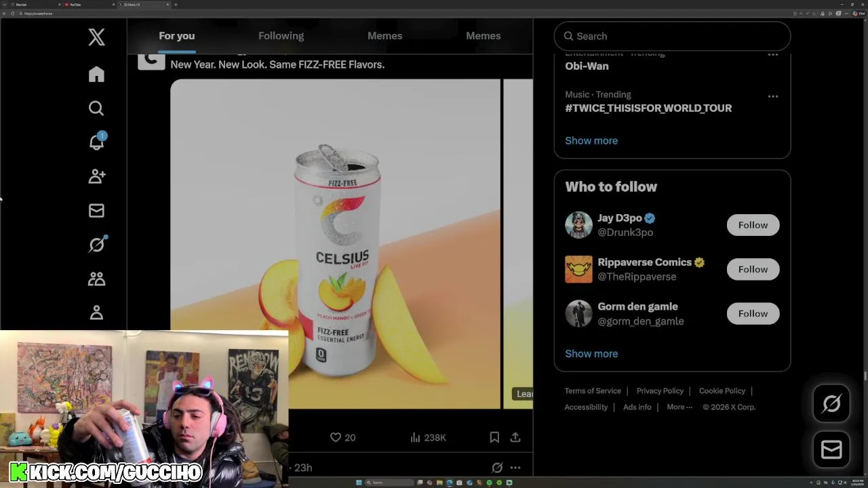
Task: Open the Obi-Wan trending topic
Action: tap(587, 66)
